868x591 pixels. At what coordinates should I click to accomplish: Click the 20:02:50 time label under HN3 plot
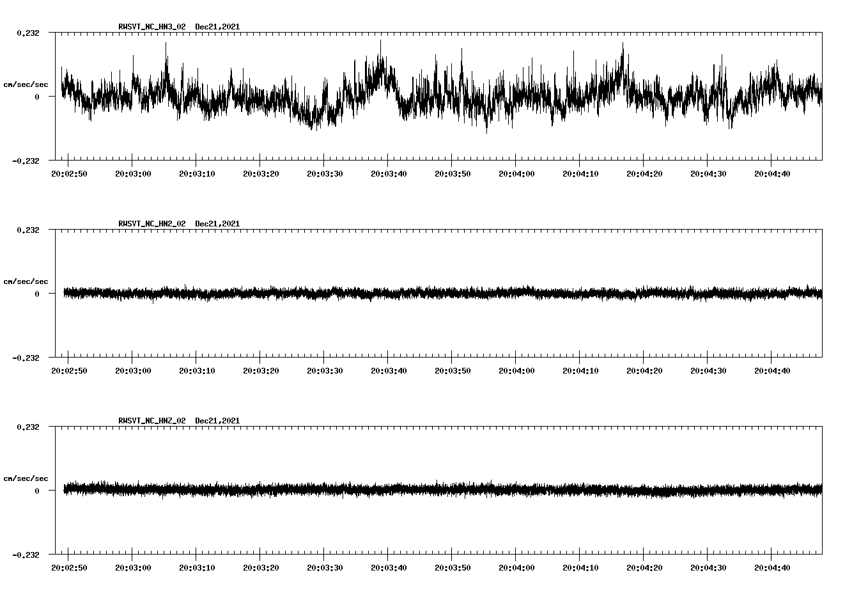click(69, 173)
